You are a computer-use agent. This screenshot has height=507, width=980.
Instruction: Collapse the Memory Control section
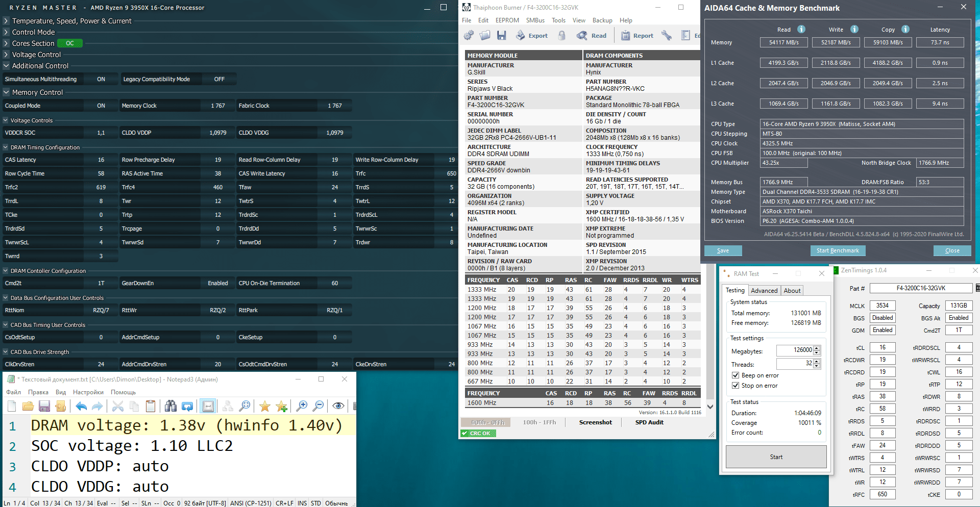pyautogui.click(x=6, y=92)
